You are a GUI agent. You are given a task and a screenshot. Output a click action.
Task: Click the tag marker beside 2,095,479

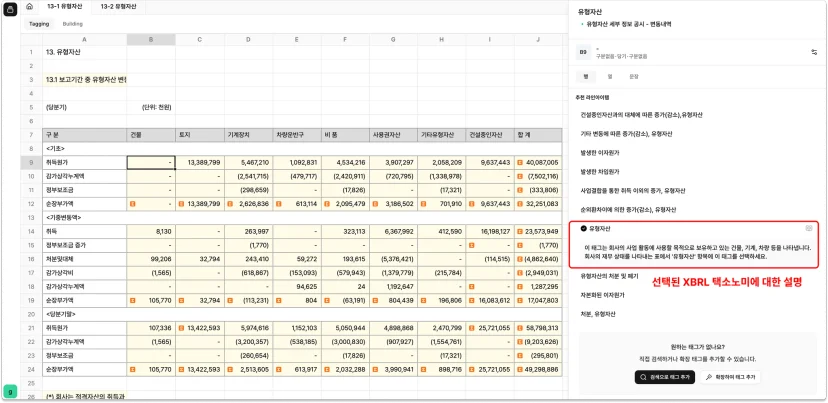(327, 203)
